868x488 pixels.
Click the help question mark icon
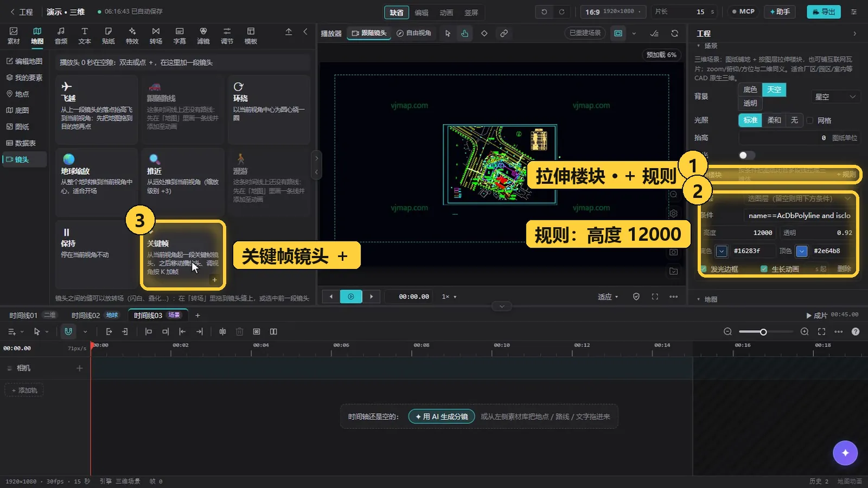pos(856,332)
